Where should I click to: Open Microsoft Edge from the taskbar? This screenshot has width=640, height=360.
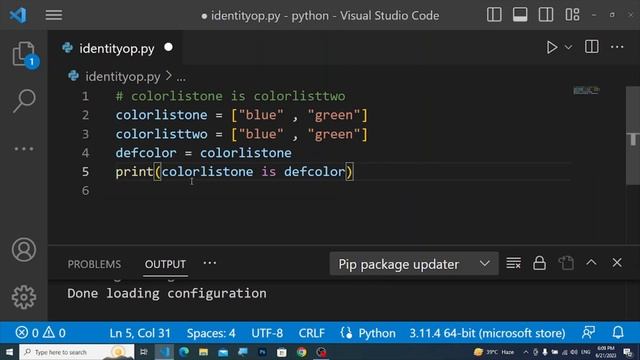[x=184, y=352]
